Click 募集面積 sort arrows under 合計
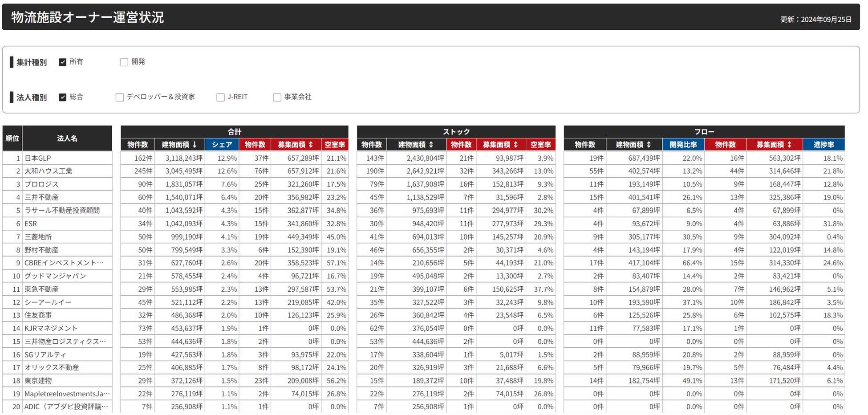The width and height of the screenshot is (868, 415). 311,145
